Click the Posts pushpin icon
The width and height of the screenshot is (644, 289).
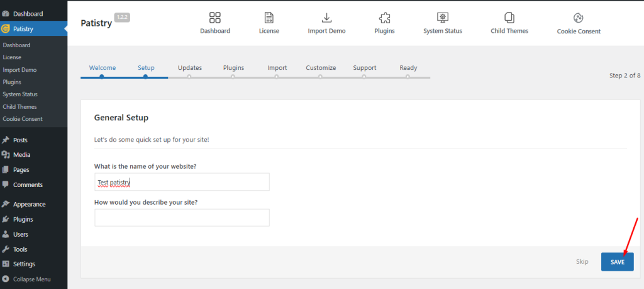click(6, 140)
